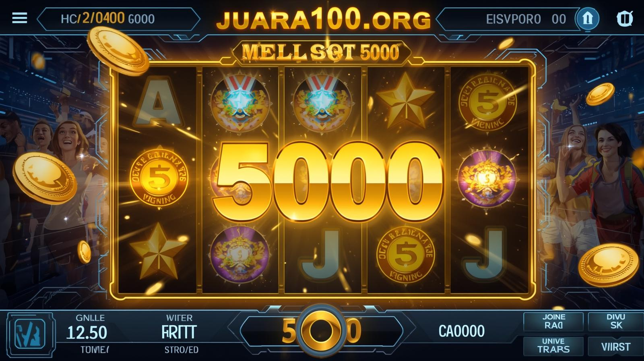
Task: Click the A letter symbol
Action: (x=157, y=100)
